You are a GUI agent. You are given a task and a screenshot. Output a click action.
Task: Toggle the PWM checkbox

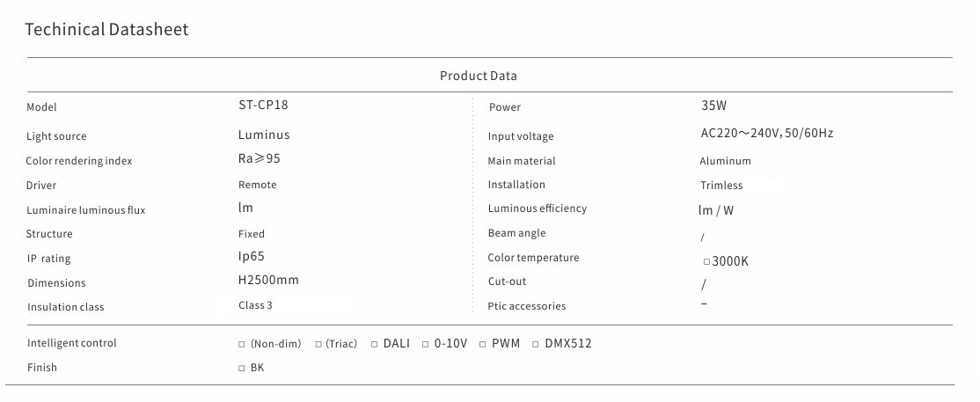(x=483, y=344)
